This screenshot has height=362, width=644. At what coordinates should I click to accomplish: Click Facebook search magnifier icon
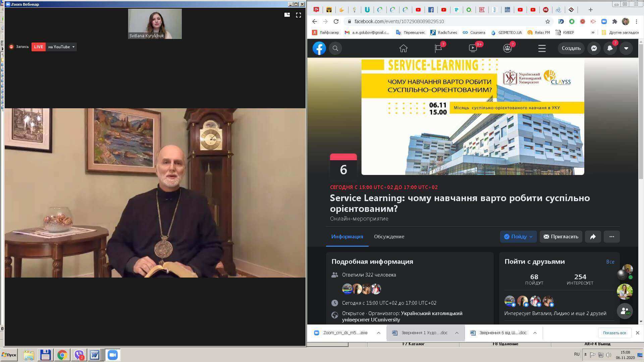[335, 48]
